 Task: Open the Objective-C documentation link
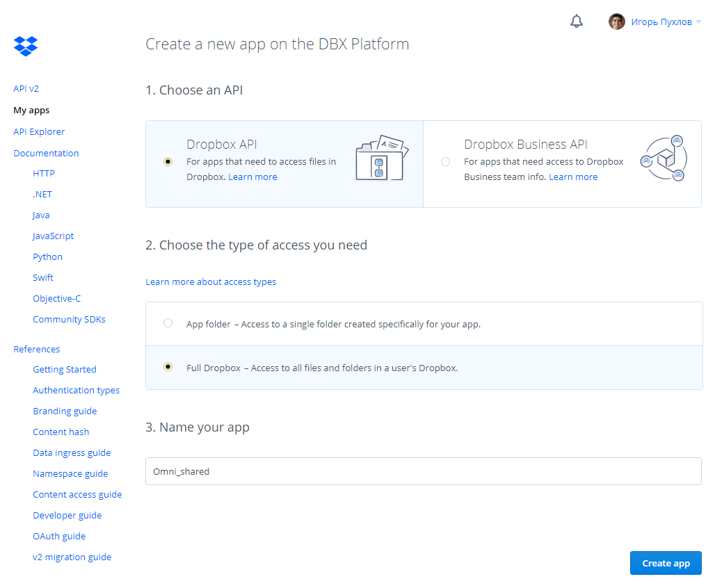pyautogui.click(x=56, y=299)
